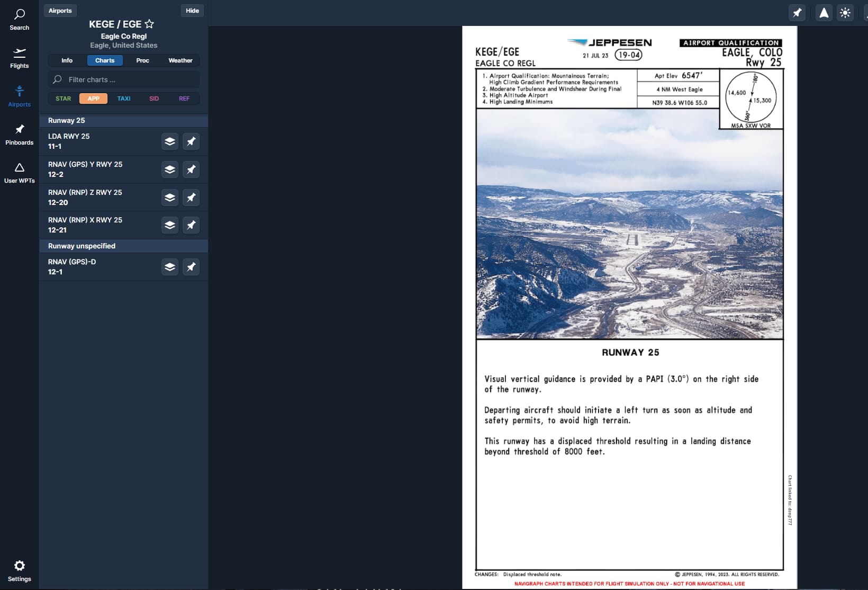This screenshot has height=590, width=868.
Task: Click the pin icon in the top toolbar
Action: [x=797, y=13]
